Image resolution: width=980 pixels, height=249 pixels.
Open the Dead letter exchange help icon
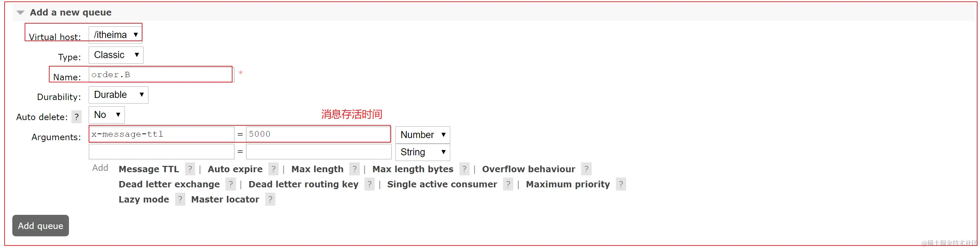[230, 184]
